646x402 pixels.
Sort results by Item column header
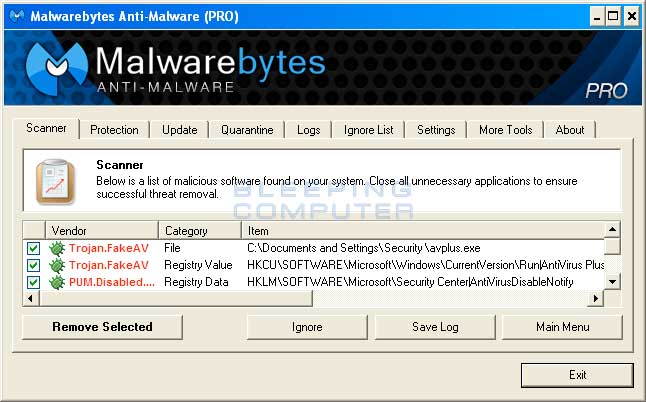click(422, 231)
